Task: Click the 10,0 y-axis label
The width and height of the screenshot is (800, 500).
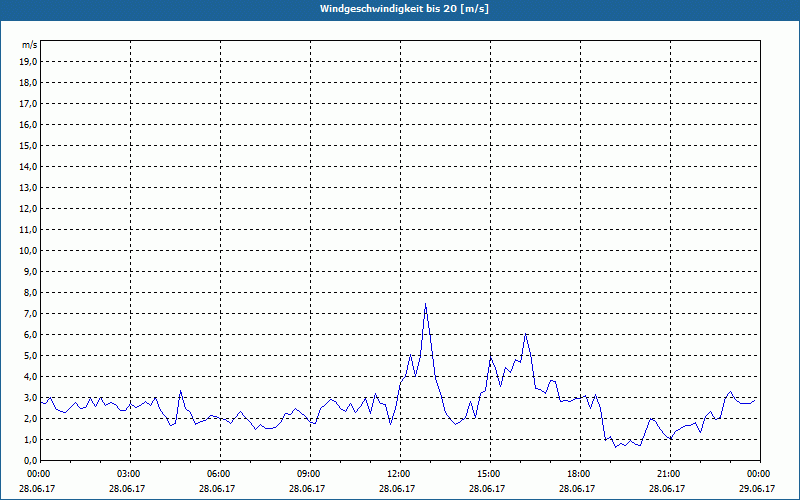Action: (x=29, y=251)
